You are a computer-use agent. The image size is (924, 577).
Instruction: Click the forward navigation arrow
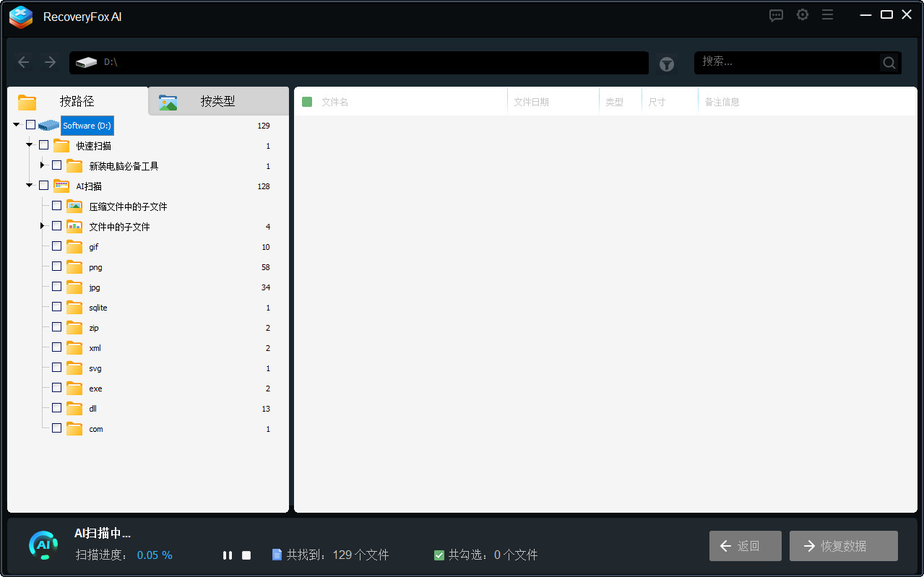pyautogui.click(x=49, y=62)
